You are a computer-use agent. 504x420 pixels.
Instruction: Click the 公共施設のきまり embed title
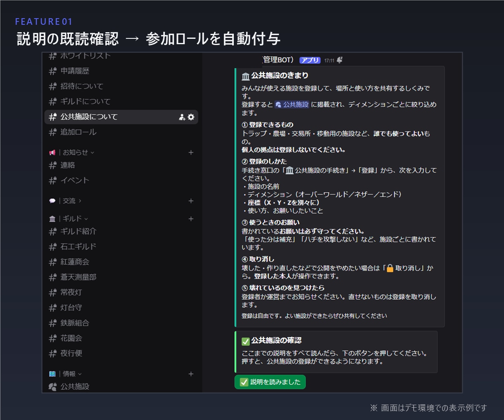tap(280, 76)
